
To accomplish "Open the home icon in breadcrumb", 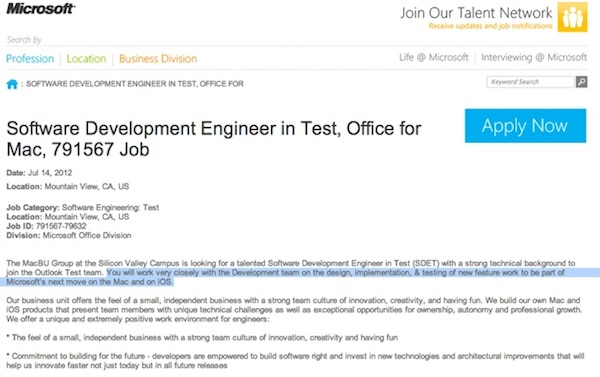I will coord(12,84).
